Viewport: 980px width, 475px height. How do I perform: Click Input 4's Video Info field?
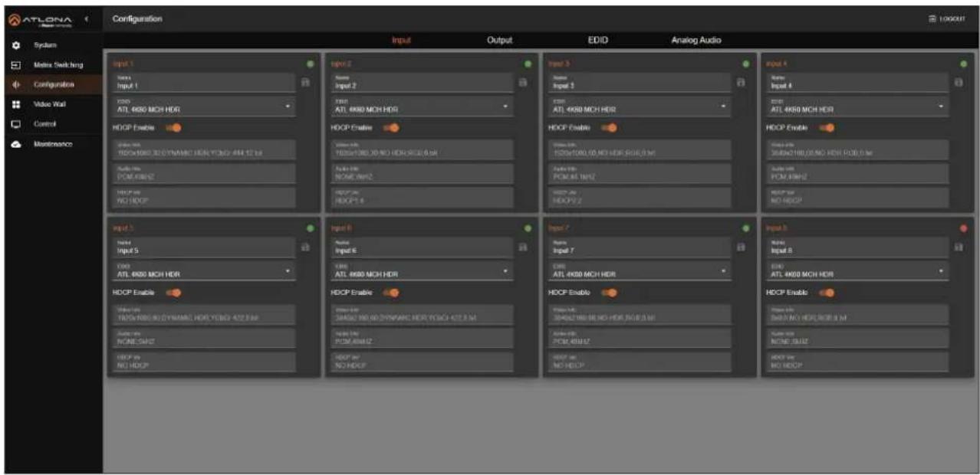pyautogui.click(x=857, y=150)
